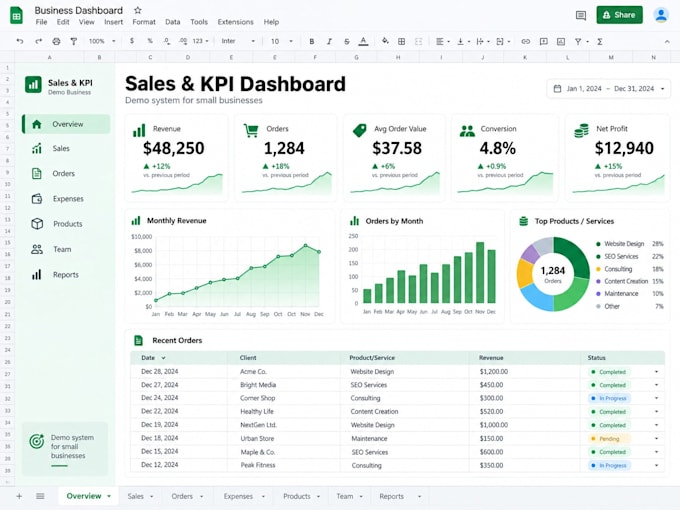
Task: Toggle italic formatting
Action: tap(329, 41)
